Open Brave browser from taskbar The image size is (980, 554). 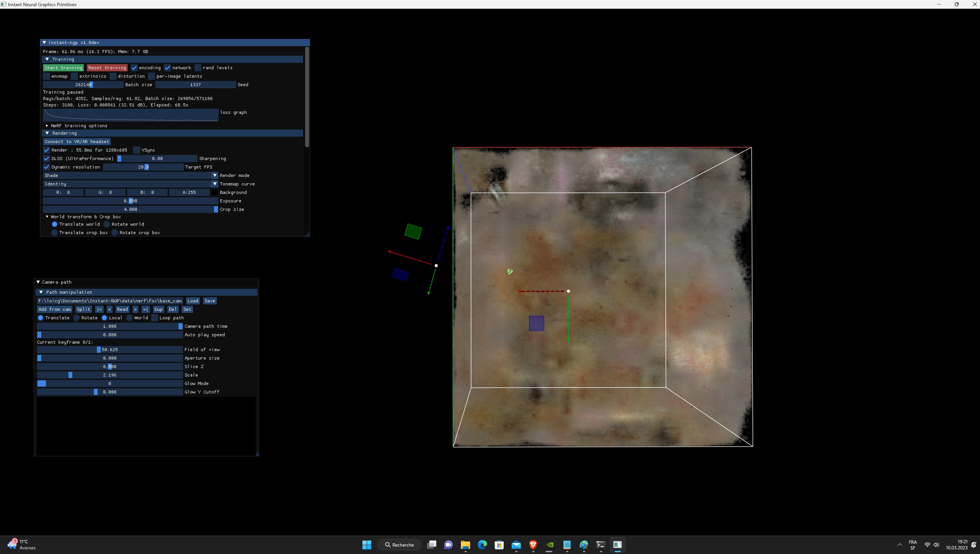533,545
